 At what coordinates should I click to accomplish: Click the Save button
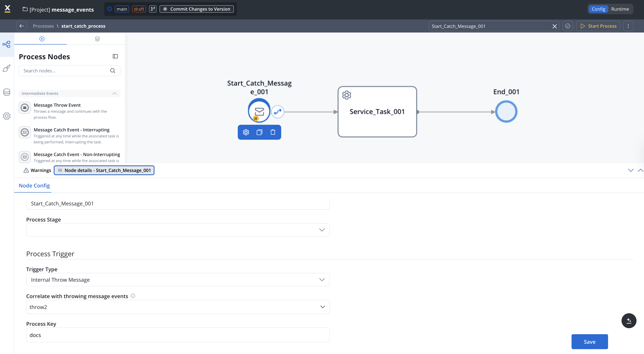coord(589,341)
